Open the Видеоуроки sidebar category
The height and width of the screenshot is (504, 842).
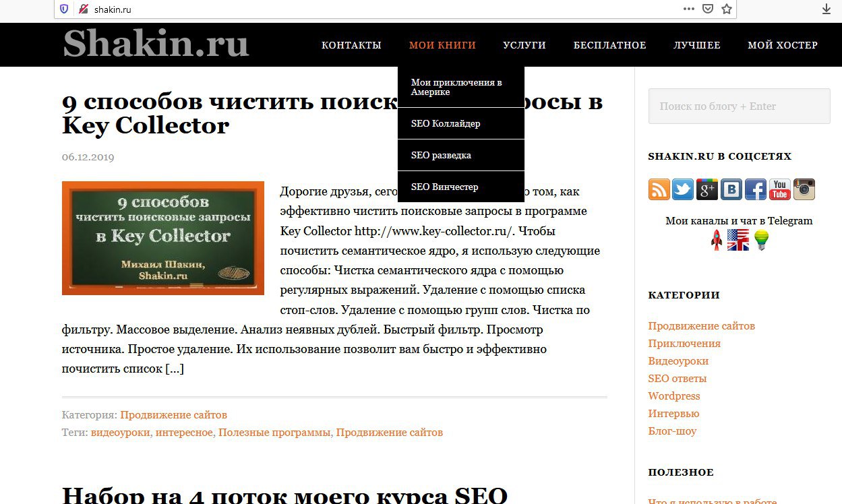click(678, 361)
